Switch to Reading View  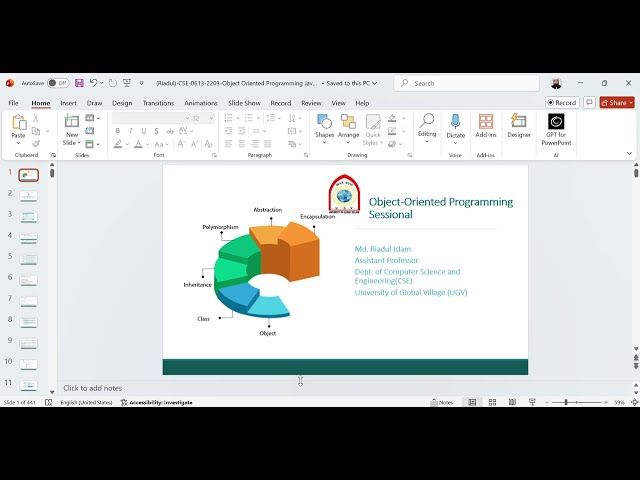(512, 402)
